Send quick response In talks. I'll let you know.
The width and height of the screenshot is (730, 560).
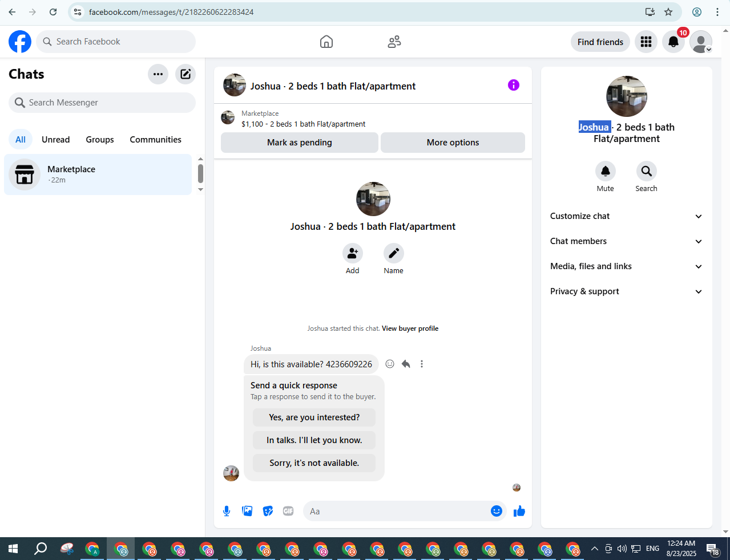pyautogui.click(x=314, y=440)
